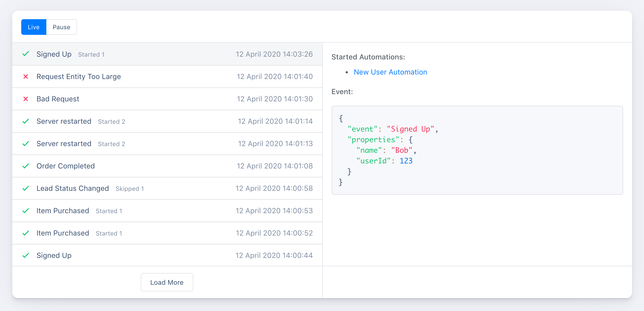Click timestamp 12 April 2020 14:01:08

tap(275, 166)
